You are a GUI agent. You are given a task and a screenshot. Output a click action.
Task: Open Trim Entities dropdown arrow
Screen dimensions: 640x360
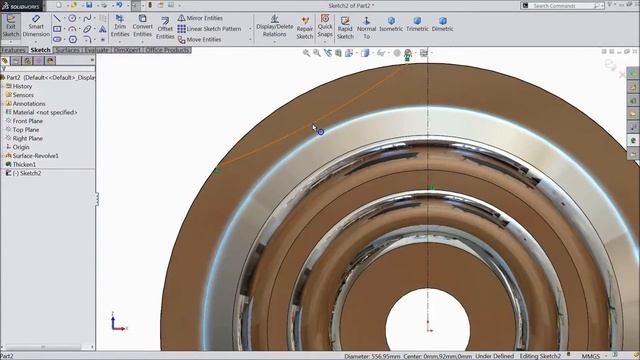tap(120, 42)
